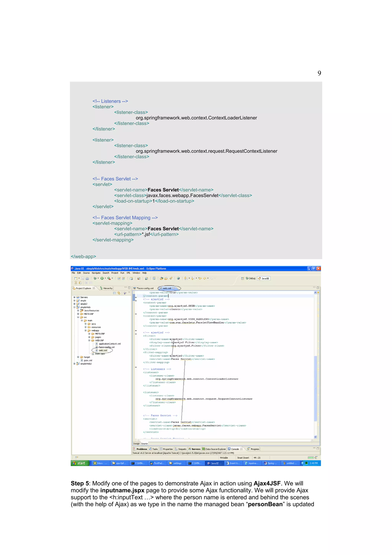Collapse the src folder node
The height and width of the screenshot is (555, 392).
78,317
